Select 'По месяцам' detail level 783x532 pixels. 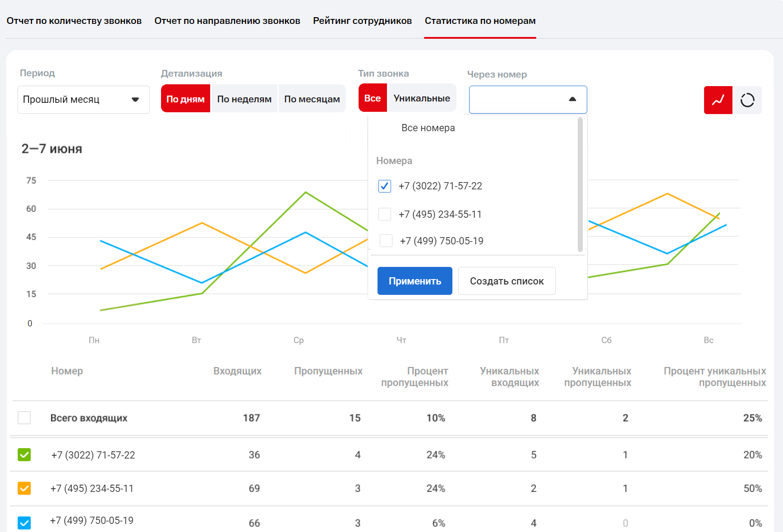312,99
